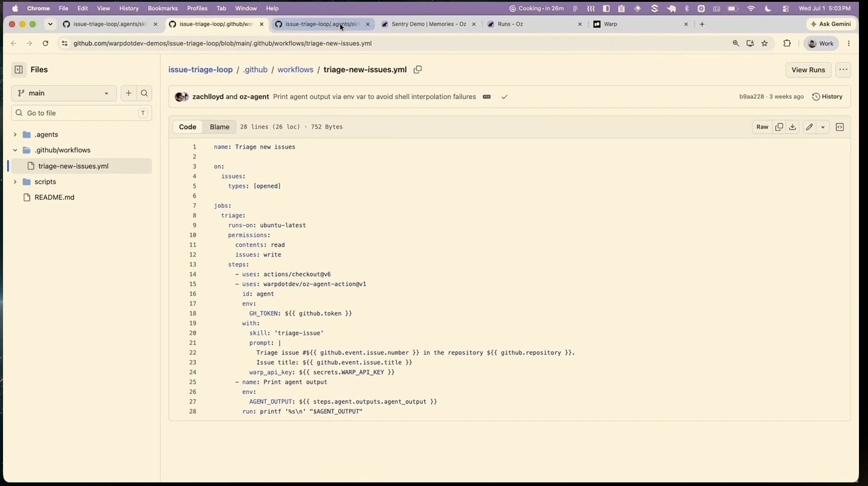Image resolution: width=868 pixels, height=486 pixels.
Task: Download the raw file
Action: tap(793, 127)
